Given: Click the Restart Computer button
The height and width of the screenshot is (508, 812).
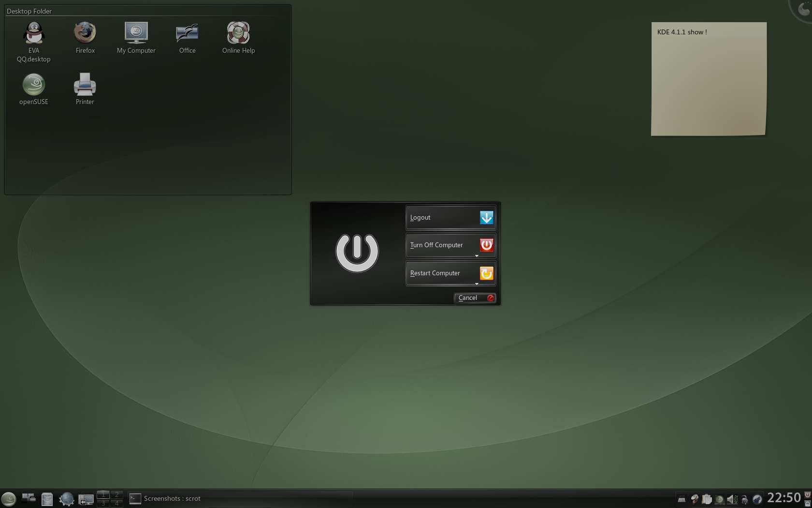Looking at the screenshot, I should [x=450, y=273].
